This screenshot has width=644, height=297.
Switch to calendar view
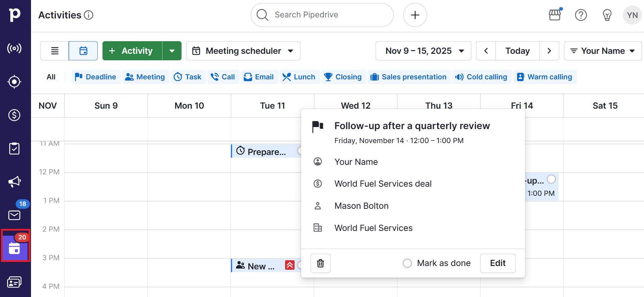[83, 51]
